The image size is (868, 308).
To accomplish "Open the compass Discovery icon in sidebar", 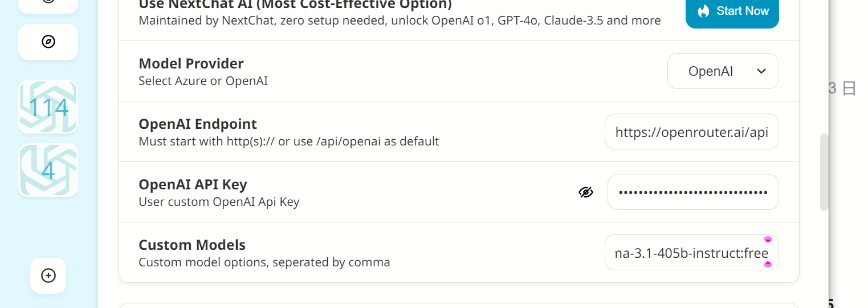I will [x=48, y=42].
